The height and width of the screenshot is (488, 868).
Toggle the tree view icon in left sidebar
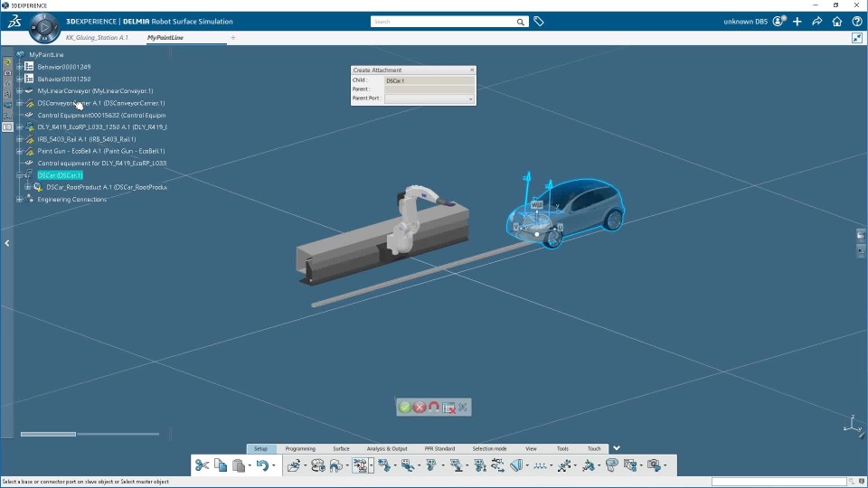pos(7,127)
